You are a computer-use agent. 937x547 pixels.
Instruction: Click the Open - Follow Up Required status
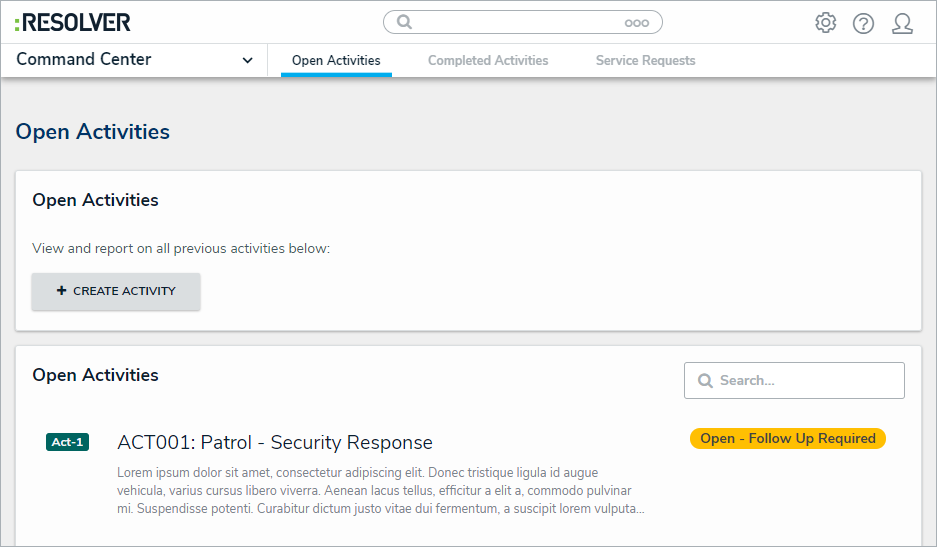(x=788, y=439)
